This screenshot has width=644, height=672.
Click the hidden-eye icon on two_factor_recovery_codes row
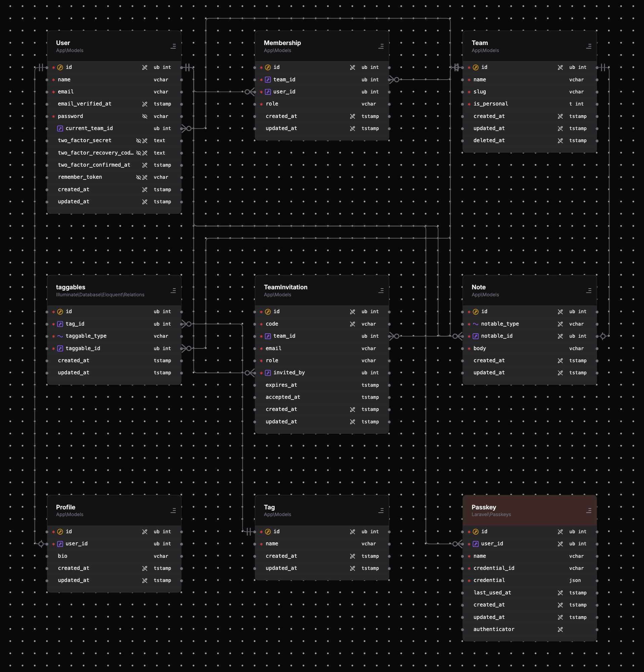point(138,153)
